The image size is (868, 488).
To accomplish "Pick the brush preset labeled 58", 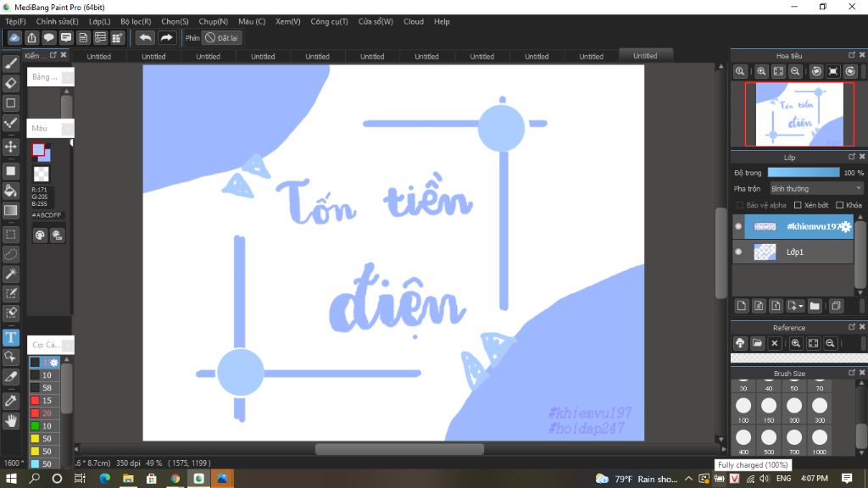I will [x=44, y=388].
